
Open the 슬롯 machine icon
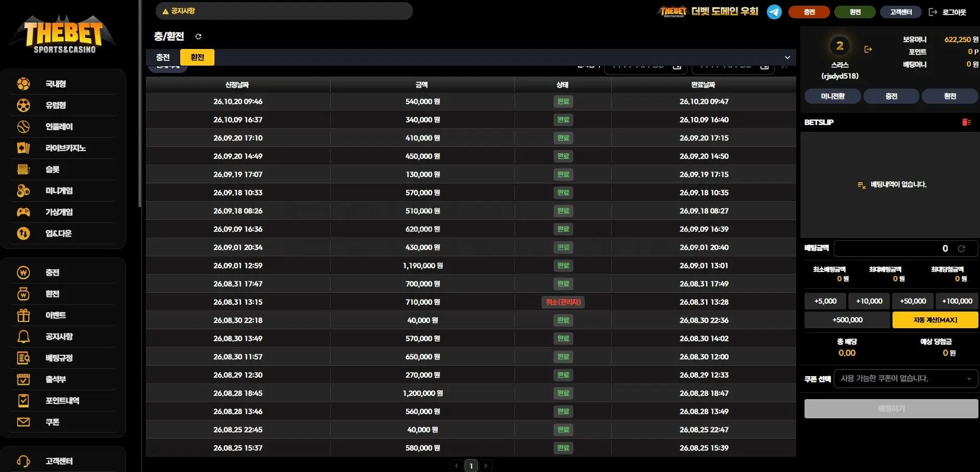23,169
